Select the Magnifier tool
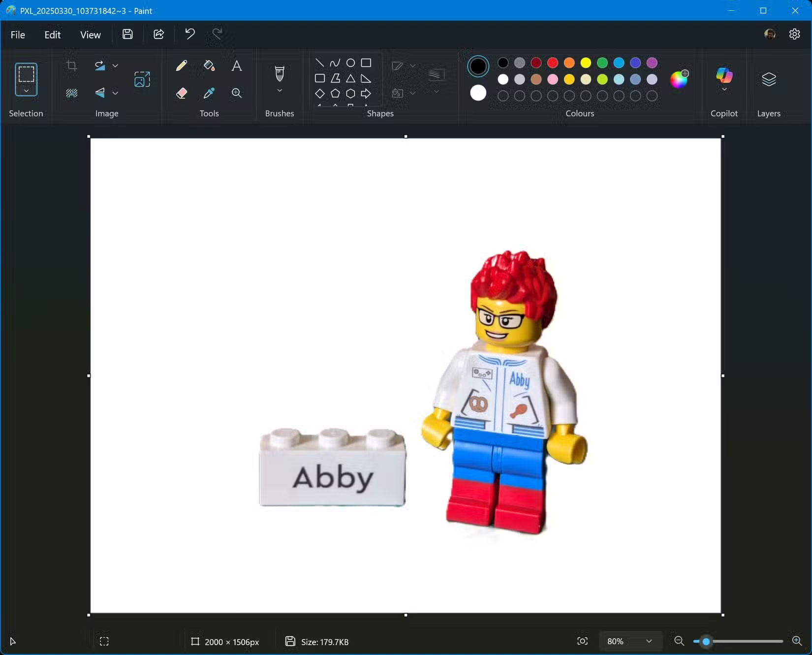The image size is (812, 655). point(237,93)
